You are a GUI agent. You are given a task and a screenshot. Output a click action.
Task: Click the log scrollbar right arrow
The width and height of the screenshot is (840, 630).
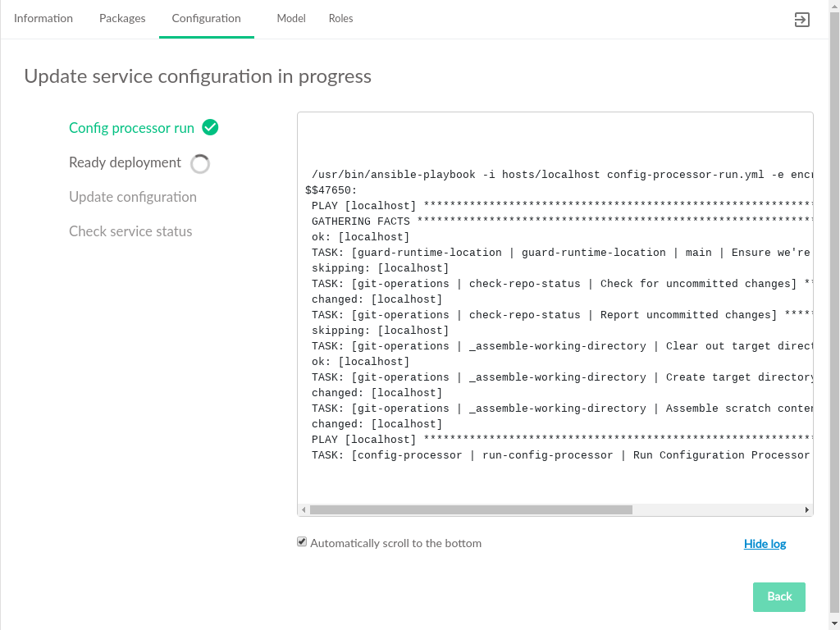(x=807, y=510)
